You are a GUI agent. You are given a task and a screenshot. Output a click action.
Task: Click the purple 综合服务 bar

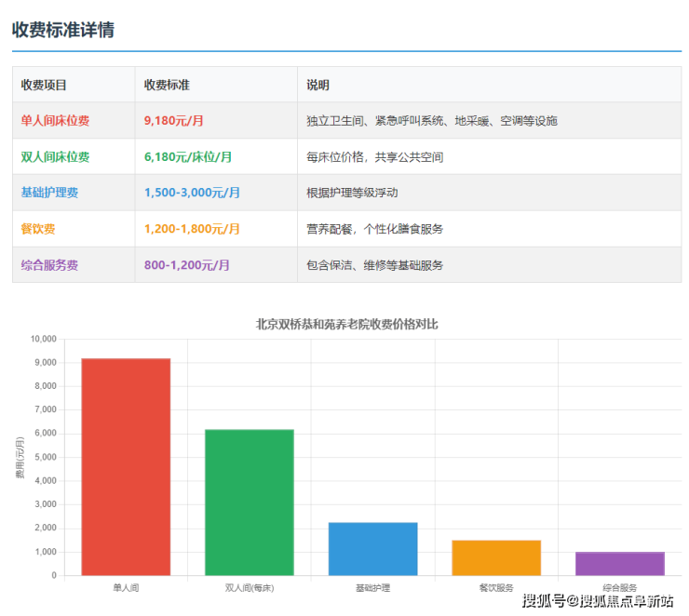[619, 563]
